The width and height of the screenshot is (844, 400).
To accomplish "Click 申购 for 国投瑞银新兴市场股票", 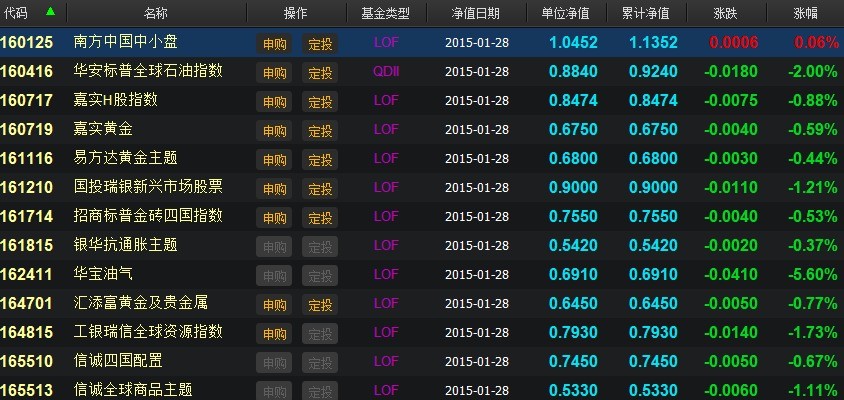I will (x=274, y=189).
